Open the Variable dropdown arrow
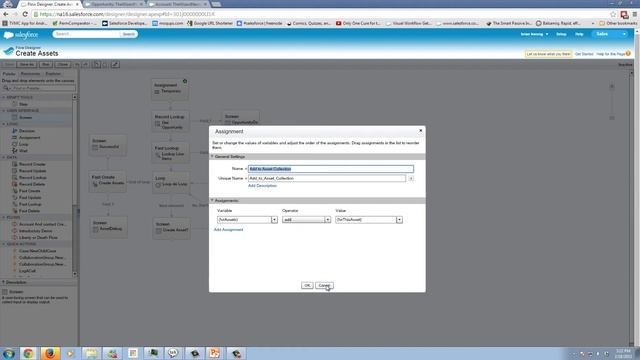 (x=274, y=220)
